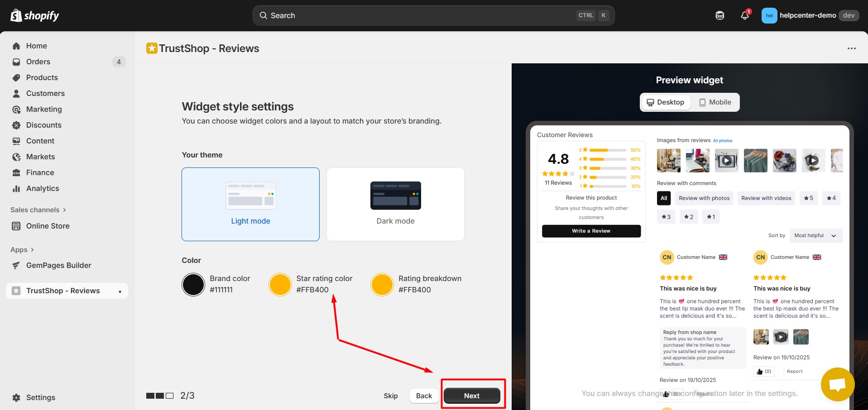Viewport: 868px width, 410px height.
Task: Click the Next button
Action: [471, 396]
